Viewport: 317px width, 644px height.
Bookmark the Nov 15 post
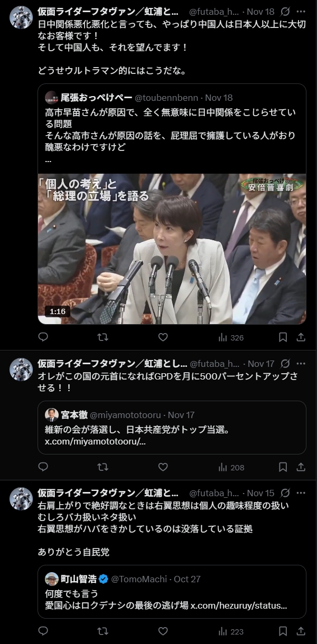click(283, 631)
